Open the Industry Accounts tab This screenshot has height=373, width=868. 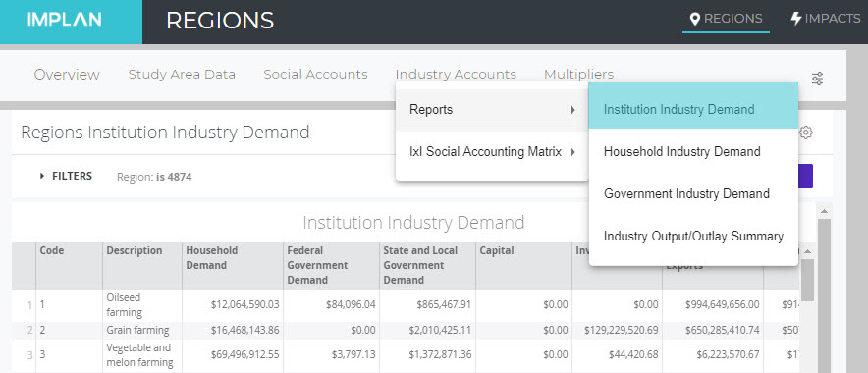456,75
